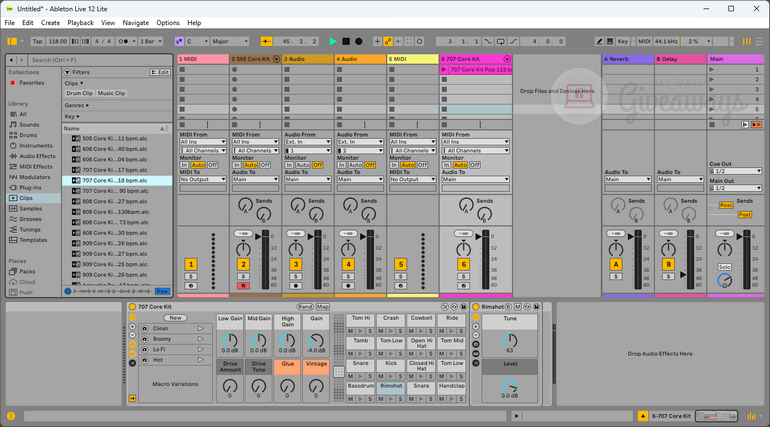Toggle the metronome button
This screenshot has height=427, width=770.
click(x=124, y=41)
